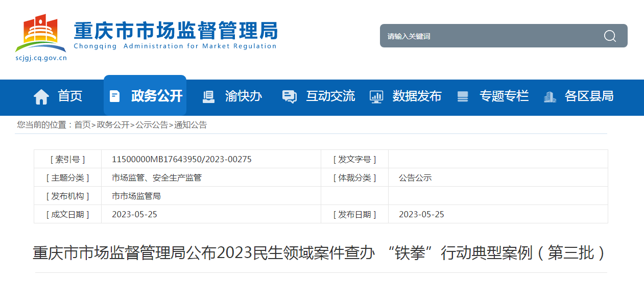Click the buildings icon beside 各区县局
The height and width of the screenshot is (281, 644).
click(x=550, y=96)
